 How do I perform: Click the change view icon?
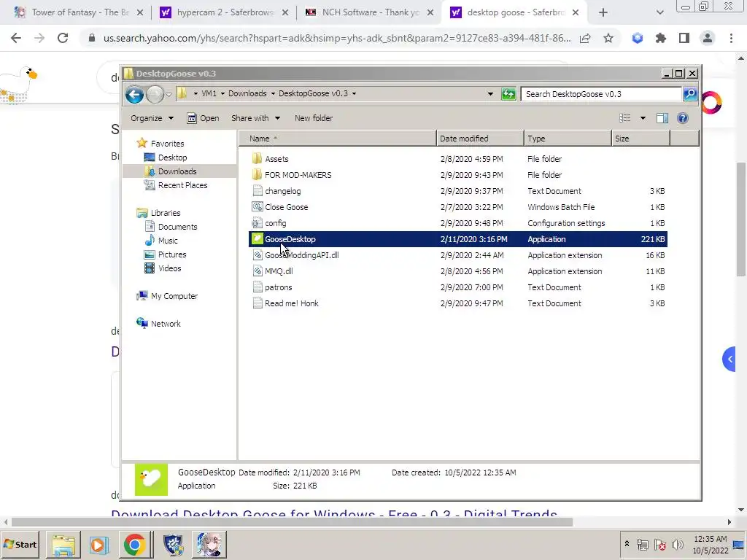click(x=624, y=118)
